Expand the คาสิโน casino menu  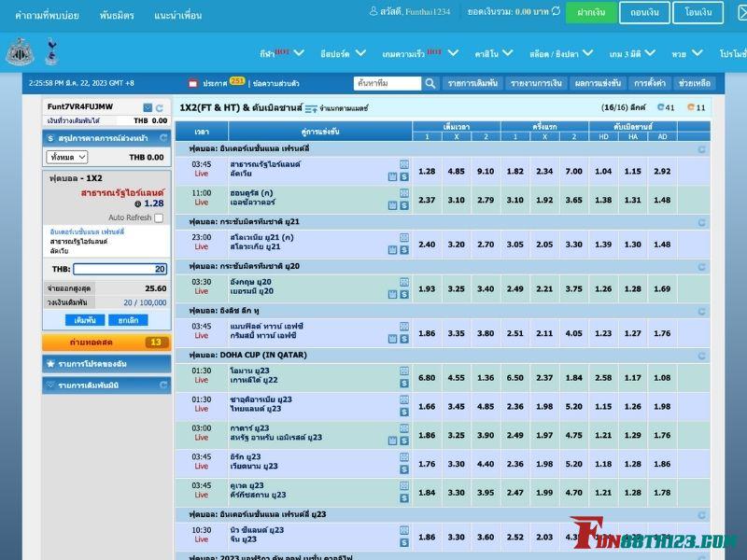pyautogui.click(x=494, y=53)
